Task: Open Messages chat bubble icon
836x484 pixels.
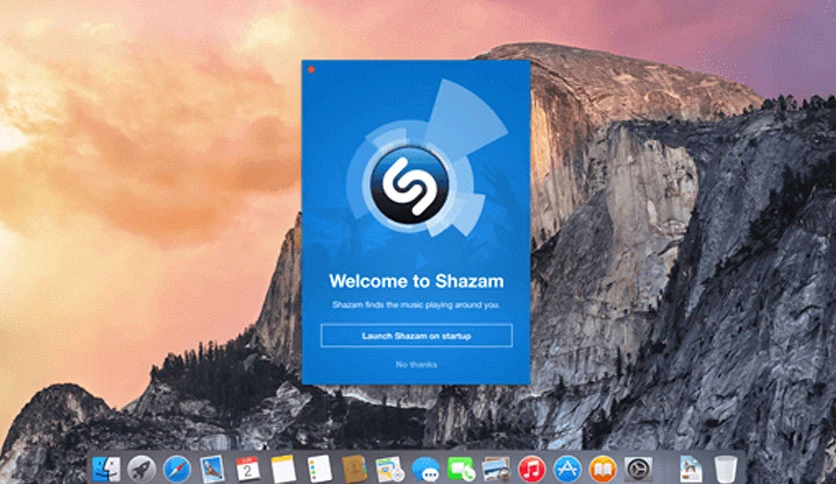Action: point(425,470)
